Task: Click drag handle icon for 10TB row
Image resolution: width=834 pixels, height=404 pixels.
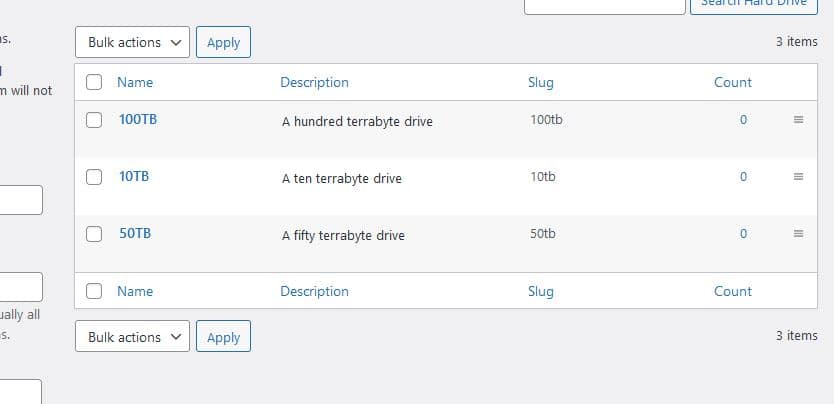Action: pos(798,177)
